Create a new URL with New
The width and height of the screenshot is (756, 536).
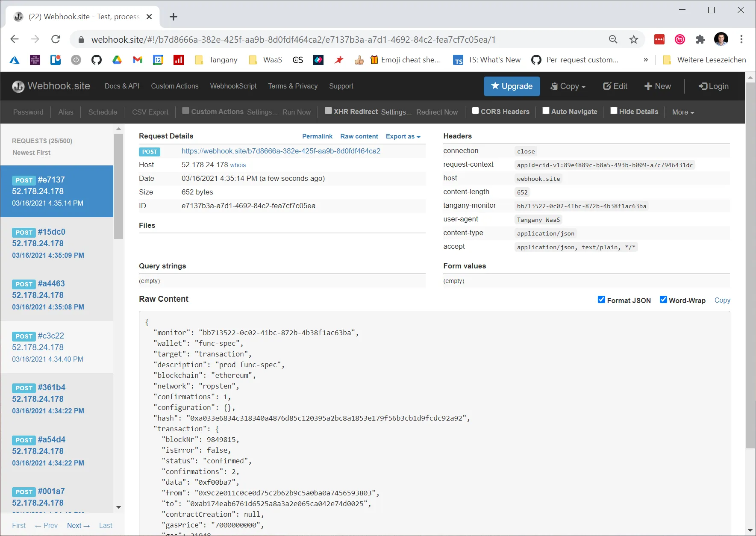(x=657, y=86)
